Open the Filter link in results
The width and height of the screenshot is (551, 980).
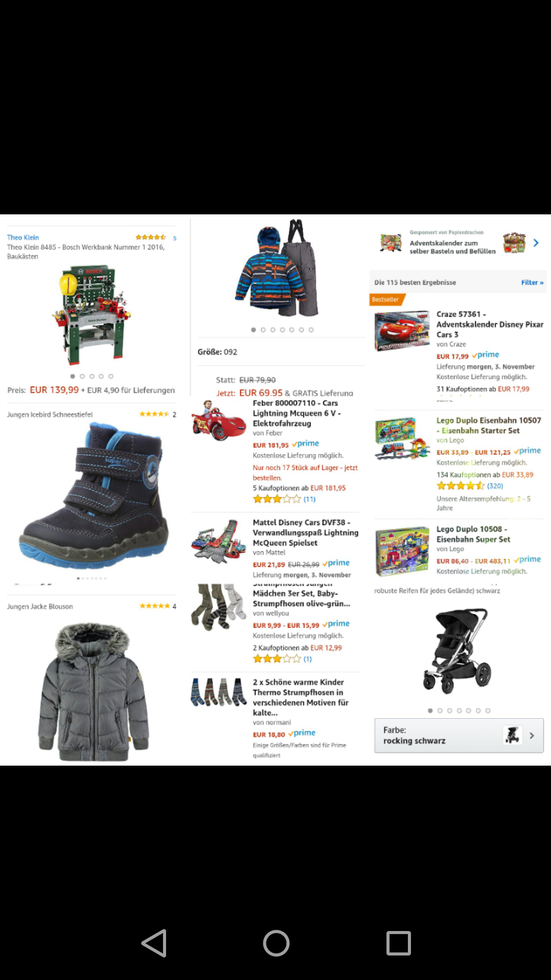pos(532,283)
